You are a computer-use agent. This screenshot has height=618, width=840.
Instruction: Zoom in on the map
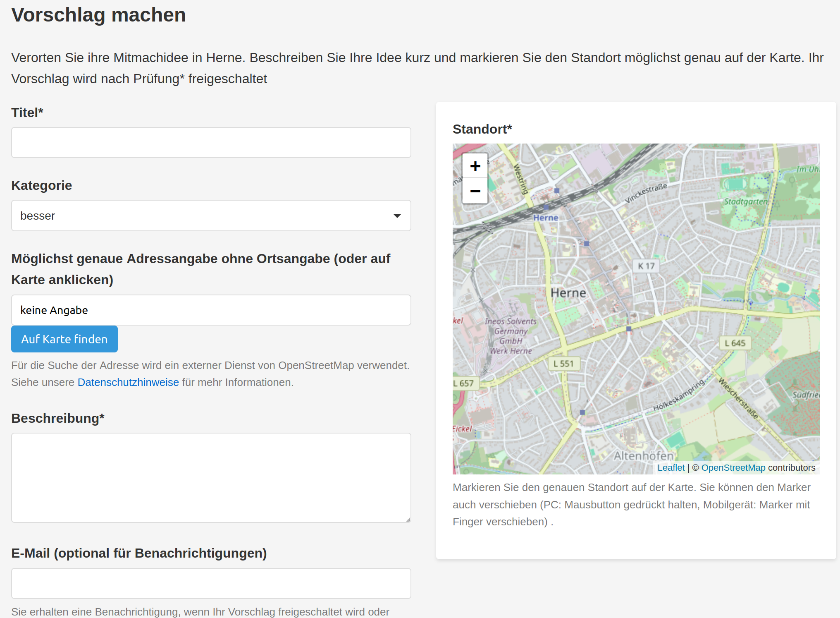click(x=475, y=166)
